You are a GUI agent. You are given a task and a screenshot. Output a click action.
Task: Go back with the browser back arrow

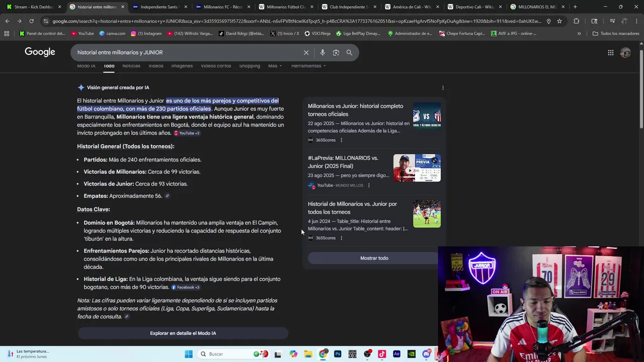(7, 21)
